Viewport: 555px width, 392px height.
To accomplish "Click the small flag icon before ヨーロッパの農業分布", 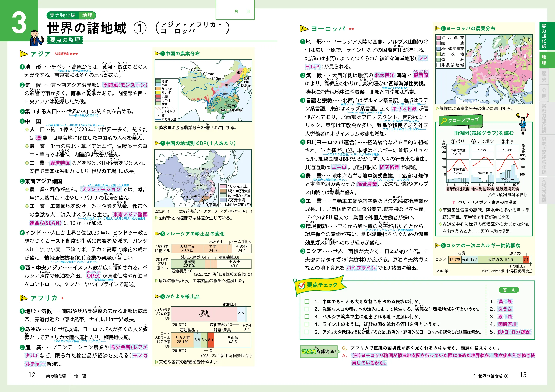I will pyautogui.click(x=437, y=29).
